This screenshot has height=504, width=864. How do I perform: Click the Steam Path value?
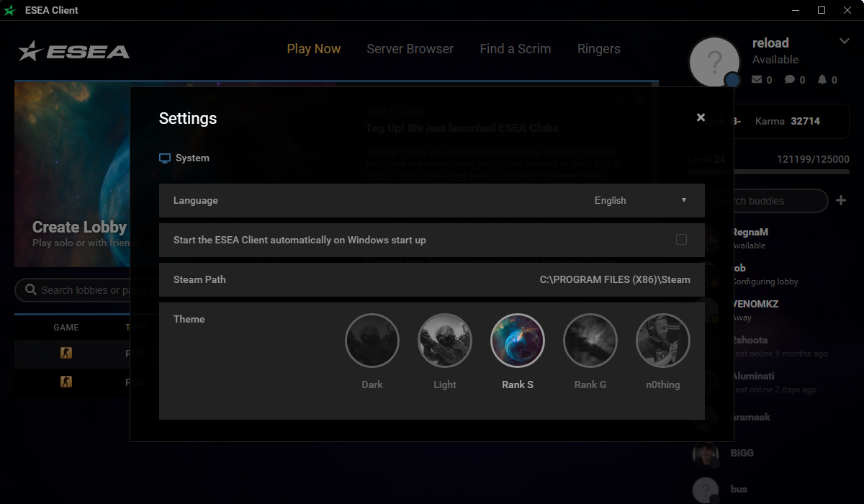pos(615,279)
